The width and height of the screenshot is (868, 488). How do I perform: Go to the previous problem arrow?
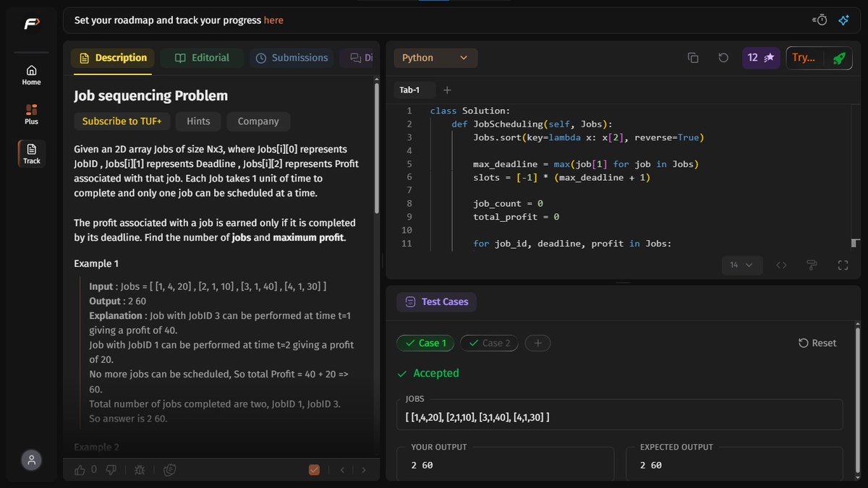(342, 470)
